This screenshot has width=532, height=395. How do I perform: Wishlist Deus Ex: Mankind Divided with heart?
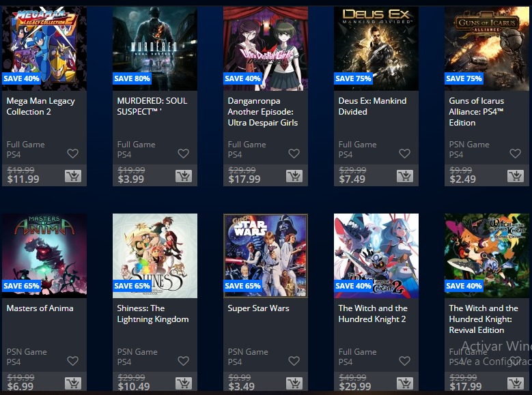tap(404, 153)
